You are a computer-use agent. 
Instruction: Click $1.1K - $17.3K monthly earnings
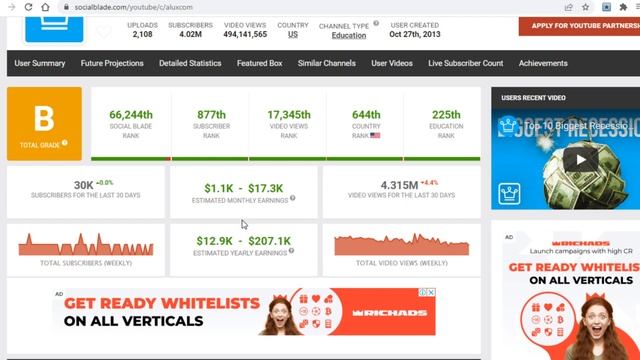pyautogui.click(x=243, y=189)
